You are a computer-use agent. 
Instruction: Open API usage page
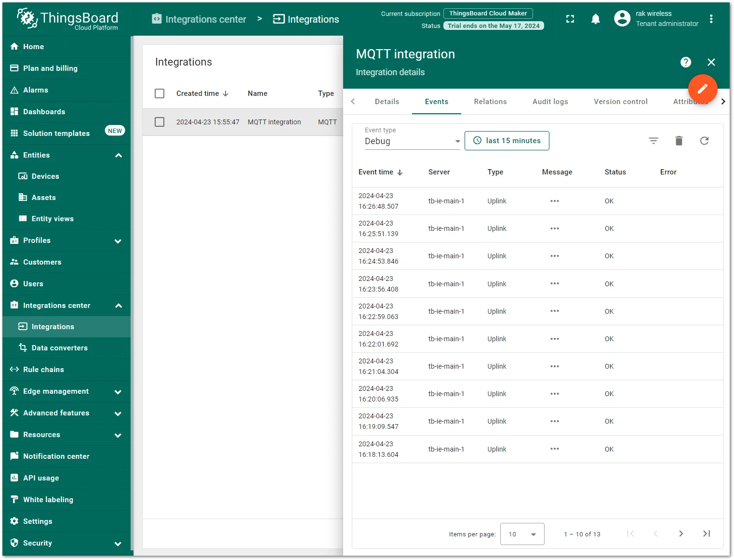tap(67, 478)
